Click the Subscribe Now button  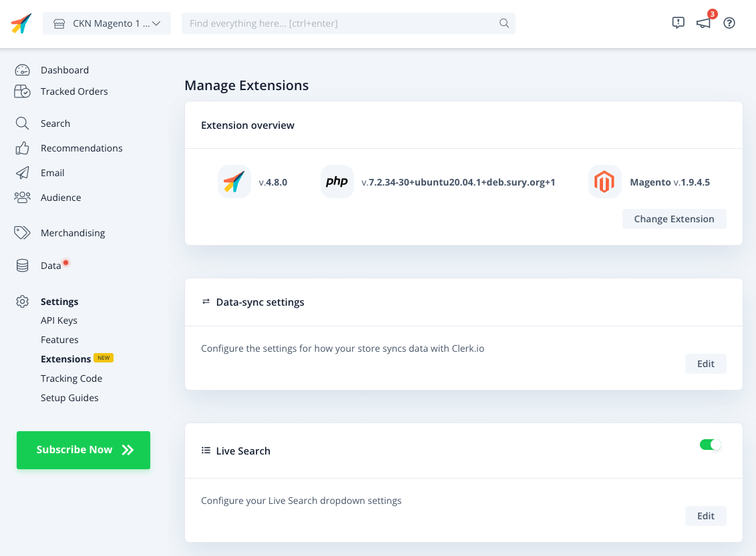(x=83, y=450)
